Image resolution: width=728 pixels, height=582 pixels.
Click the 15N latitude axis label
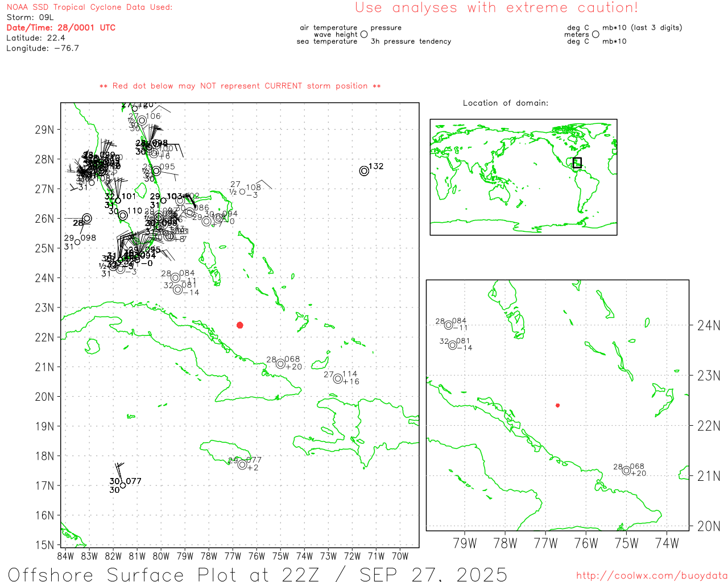(44, 545)
